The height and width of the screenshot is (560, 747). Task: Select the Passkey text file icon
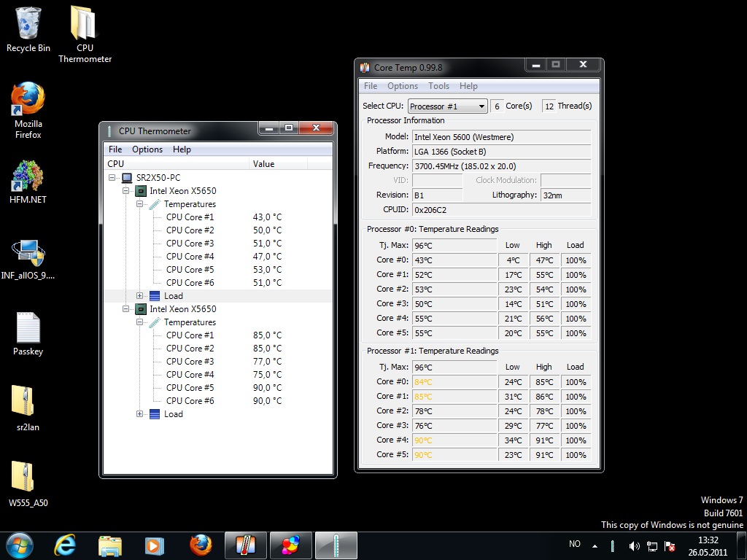pos(28,334)
